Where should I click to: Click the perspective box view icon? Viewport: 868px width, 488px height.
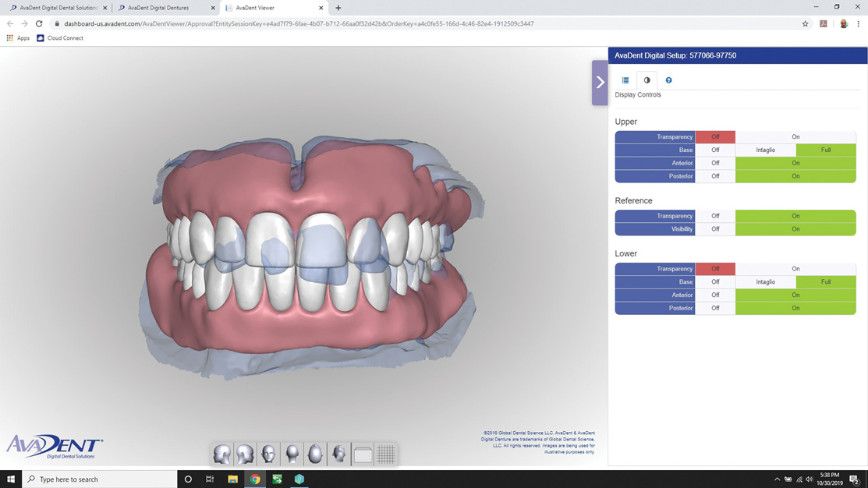tap(363, 454)
